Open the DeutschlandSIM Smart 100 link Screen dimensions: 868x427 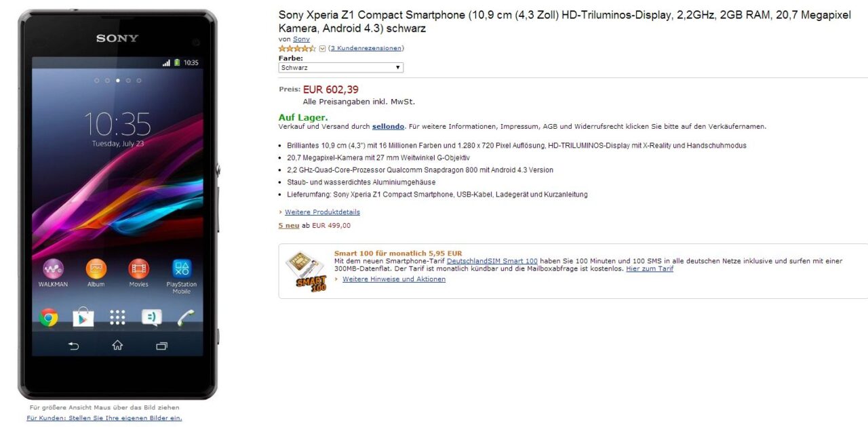click(x=492, y=261)
